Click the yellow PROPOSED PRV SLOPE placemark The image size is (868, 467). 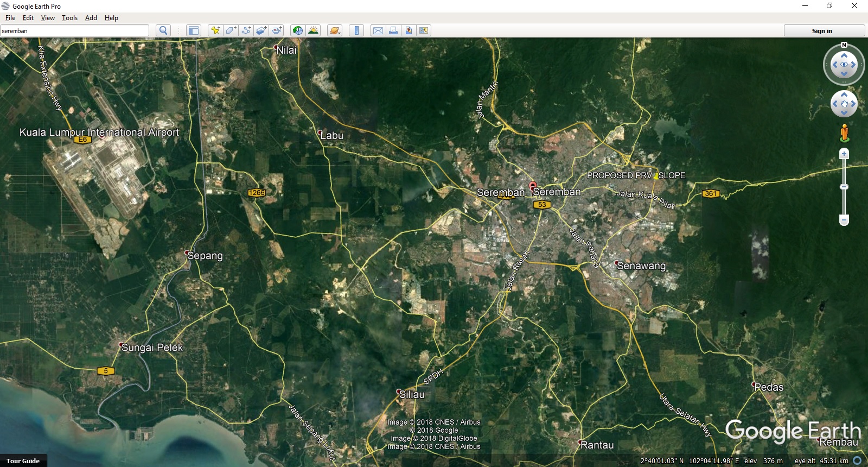coord(655,176)
